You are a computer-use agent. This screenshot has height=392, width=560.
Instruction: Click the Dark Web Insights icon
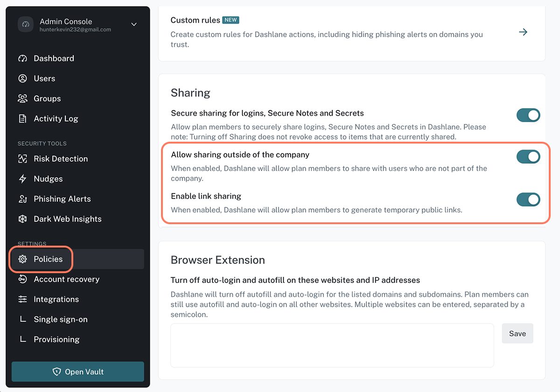click(x=22, y=219)
